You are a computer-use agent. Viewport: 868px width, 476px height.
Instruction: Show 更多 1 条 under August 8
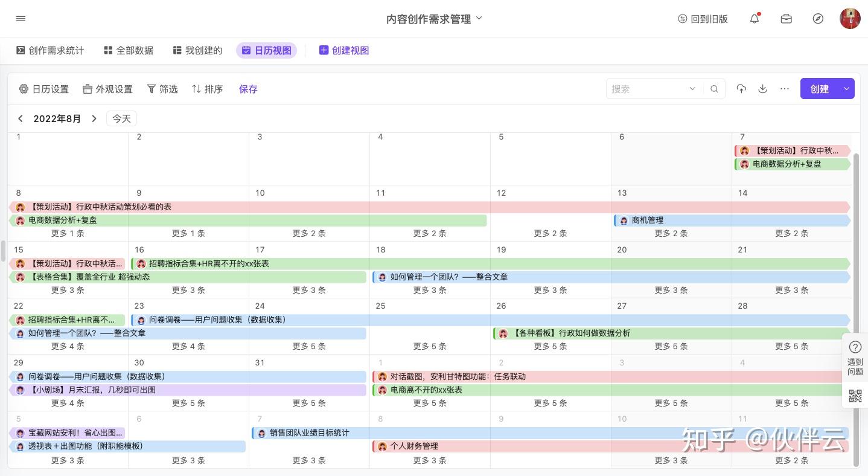coord(68,234)
